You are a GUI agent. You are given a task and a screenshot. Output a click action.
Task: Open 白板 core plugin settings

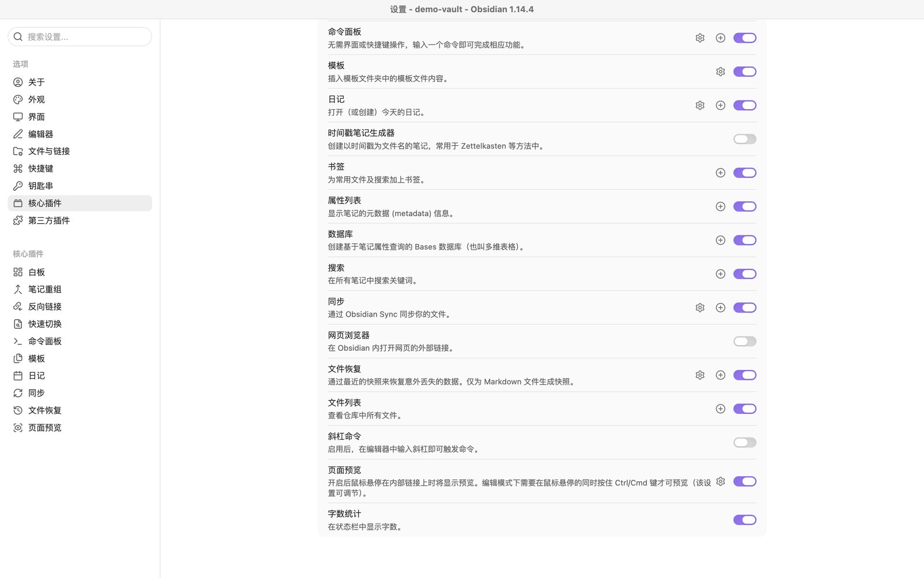tap(80, 272)
